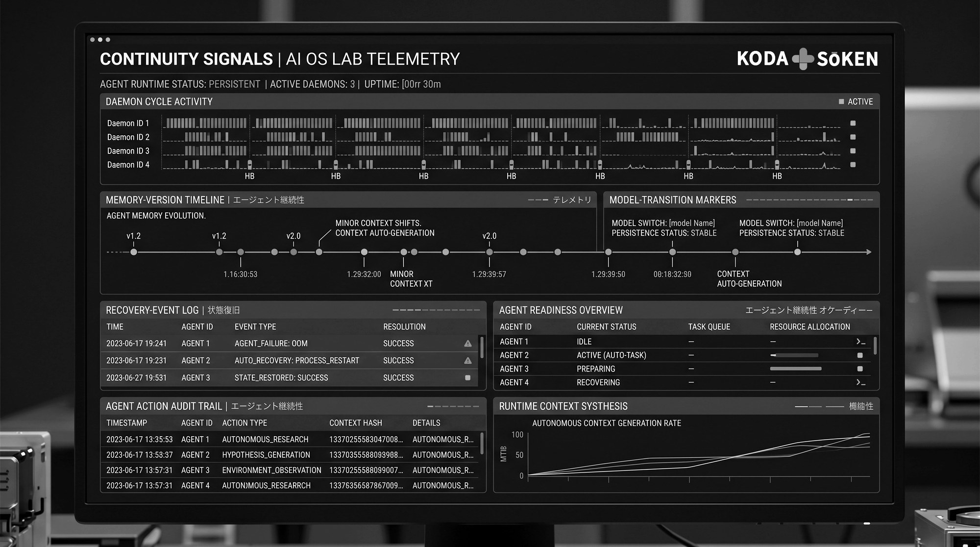The image size is (980, 547).
Task: Select the AUTONOMOUS_RESEARCH action for AGENT 1
Action: pyautogui.click(x=265, y=440)
